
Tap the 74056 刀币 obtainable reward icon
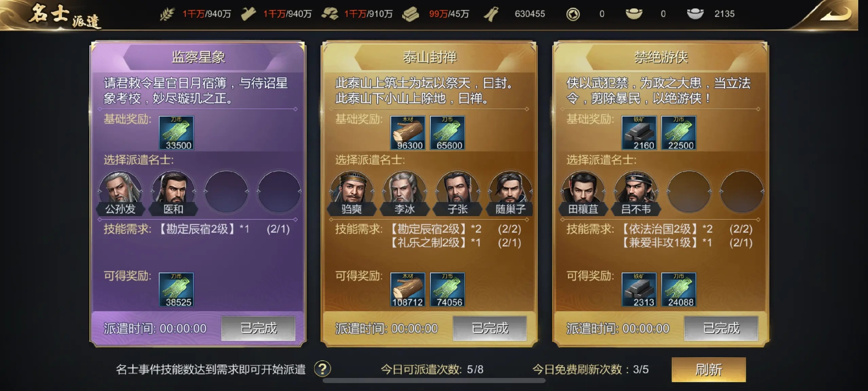[447, 290]
